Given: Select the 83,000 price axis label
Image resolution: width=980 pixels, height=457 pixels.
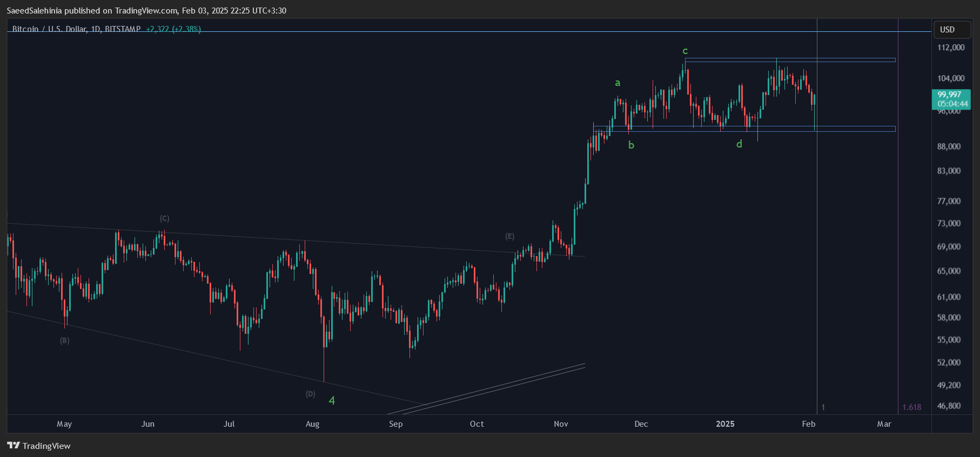Looking at the screenshot, I should pyautogui.click(x=949, y=171).
